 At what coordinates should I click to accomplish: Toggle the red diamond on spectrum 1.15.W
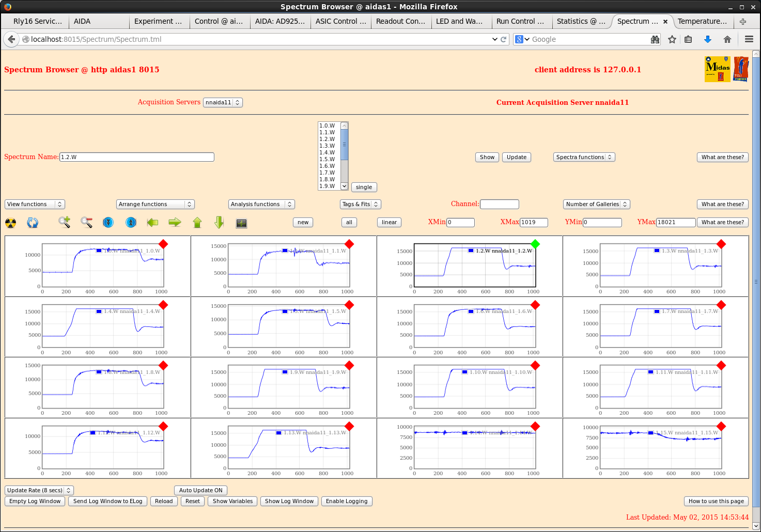coord(721,426)
